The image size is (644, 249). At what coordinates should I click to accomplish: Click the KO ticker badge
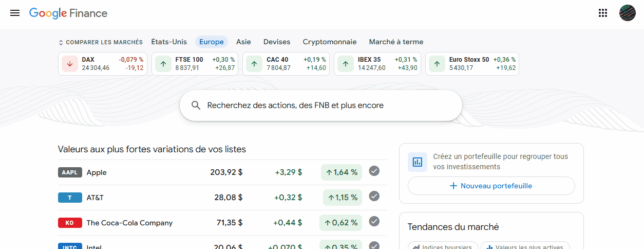(x=70, y=223)
